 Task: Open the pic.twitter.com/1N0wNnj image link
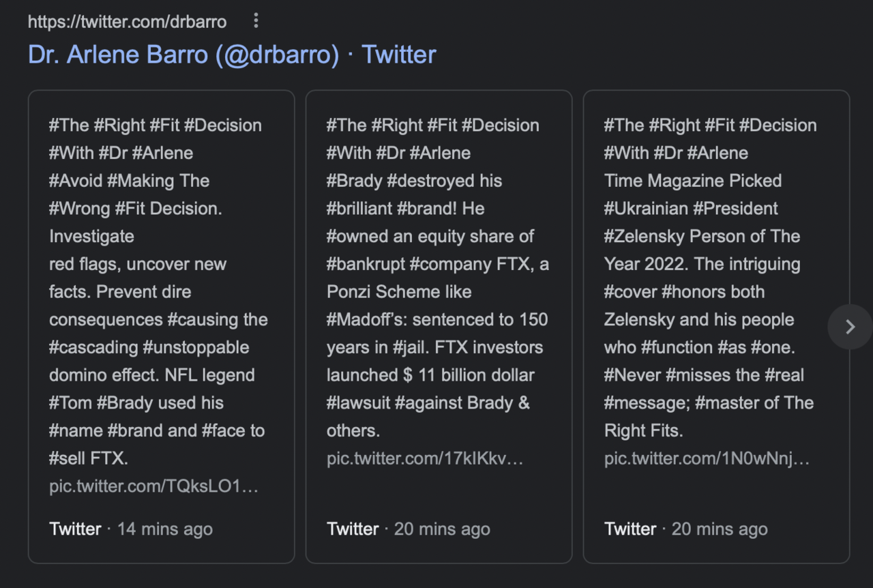point(707,458)
